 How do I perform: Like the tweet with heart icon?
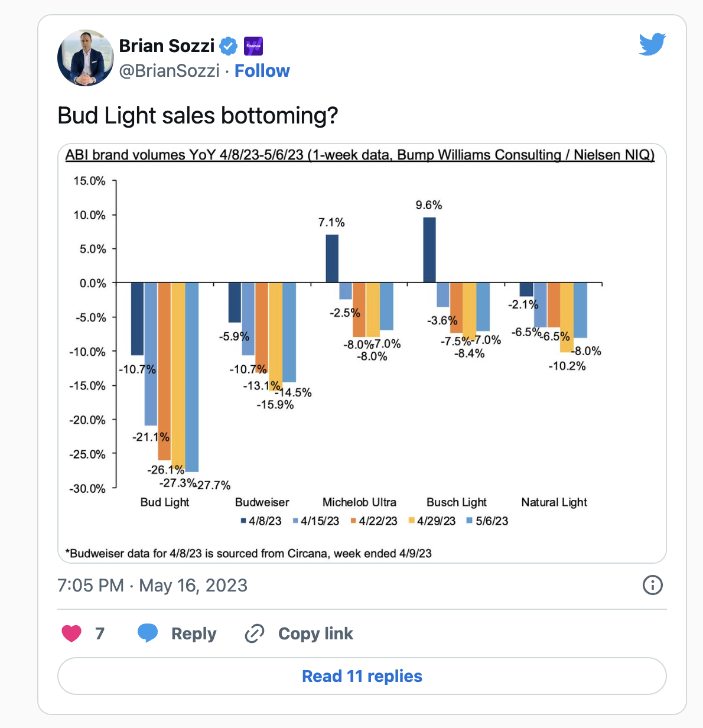tap(71, 633)
